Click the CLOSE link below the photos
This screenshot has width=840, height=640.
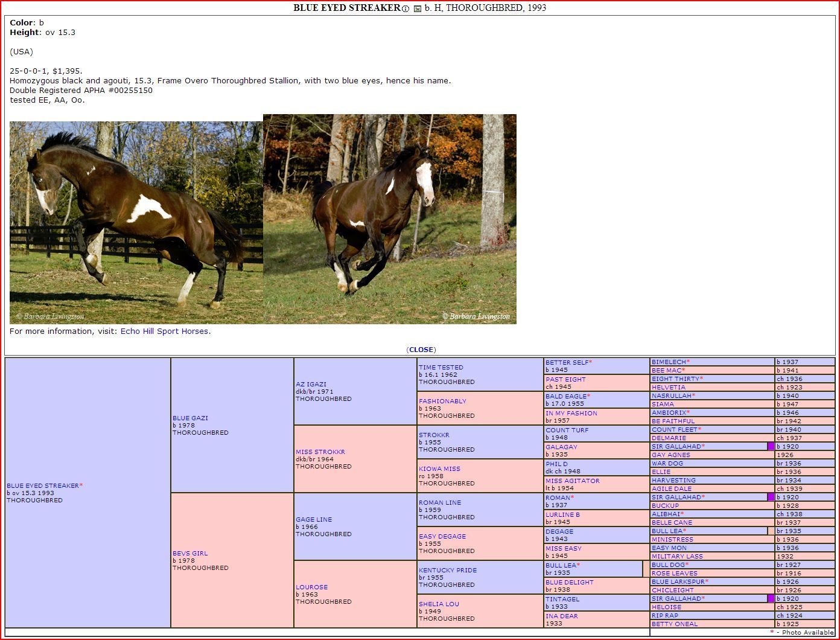point(421,350)
